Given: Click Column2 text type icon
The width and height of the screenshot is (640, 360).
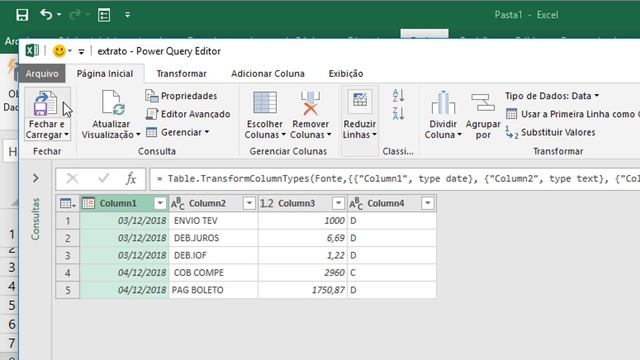Looking at the screenshot, I should (x=178, y=203).
